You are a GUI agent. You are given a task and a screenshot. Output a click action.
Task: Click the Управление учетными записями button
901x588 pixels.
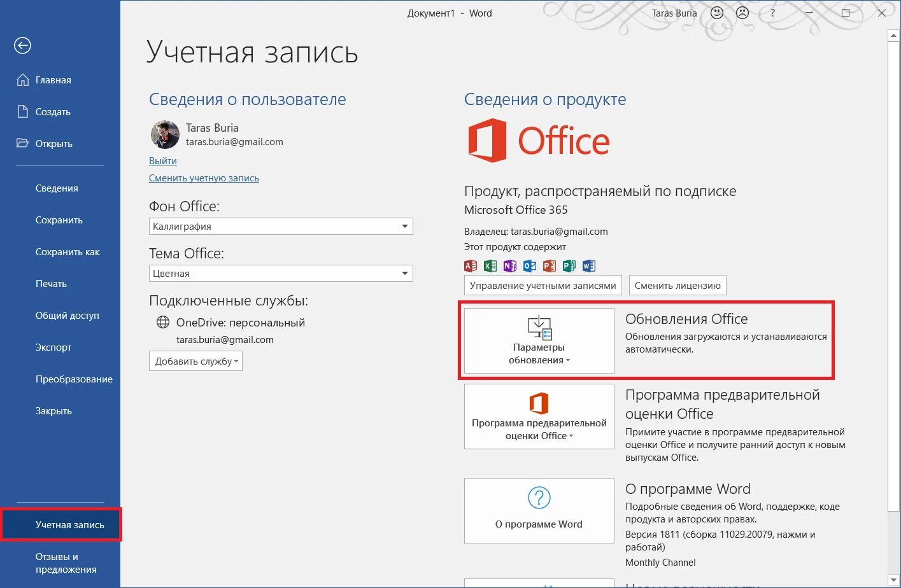tap(543, 286)
